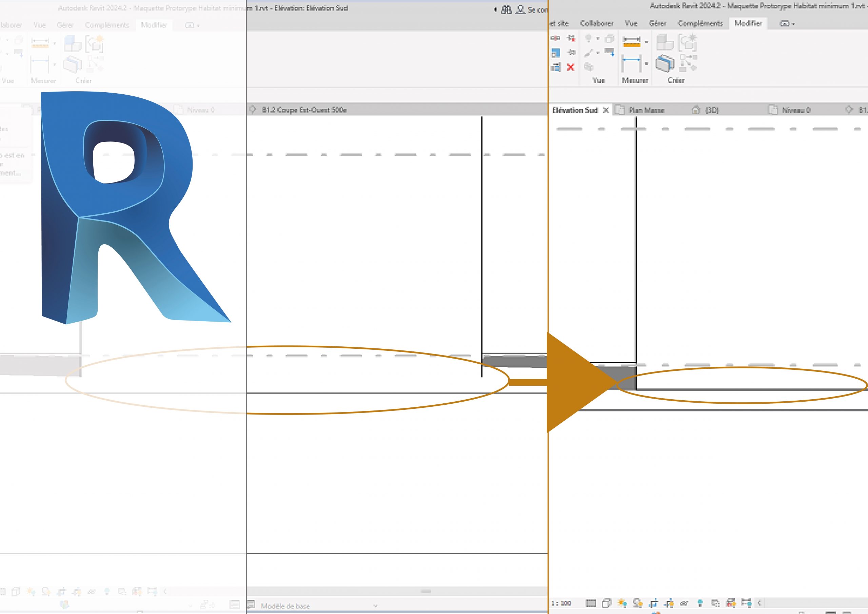Viewport: 868px width, 614px height.
Task: Open the Compléments ribbon tab
Action: click(x=700, y=23)
